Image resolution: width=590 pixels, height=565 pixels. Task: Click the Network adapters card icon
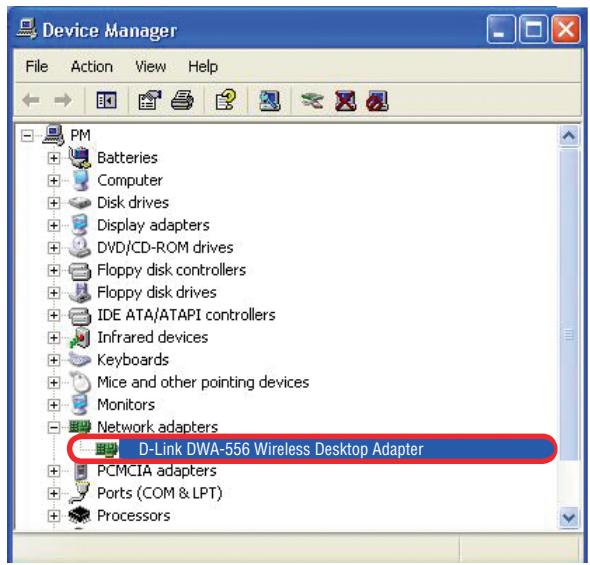[80, 427]
